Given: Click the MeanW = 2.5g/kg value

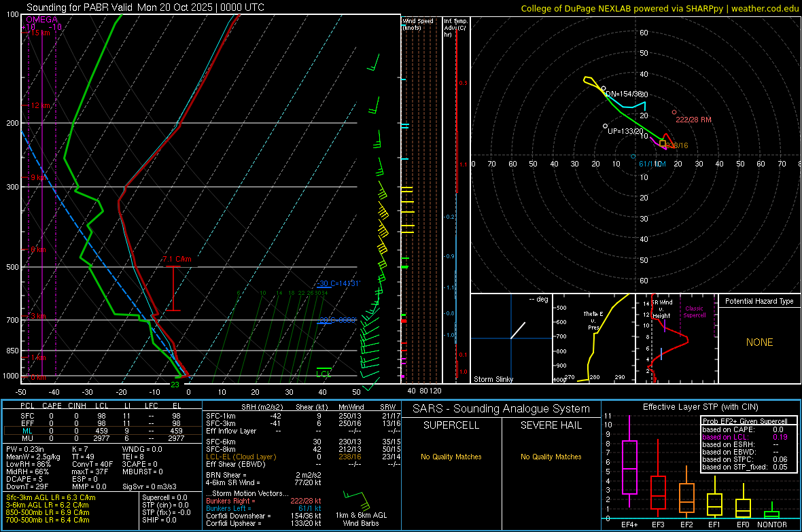Looking at the screenshot, I should (33, 457).
